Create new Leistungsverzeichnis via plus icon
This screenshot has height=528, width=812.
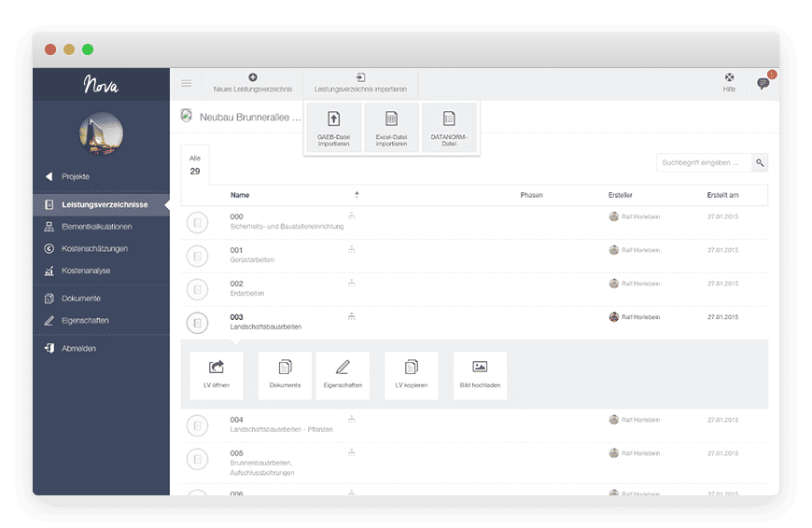click(x=253, y=83)
